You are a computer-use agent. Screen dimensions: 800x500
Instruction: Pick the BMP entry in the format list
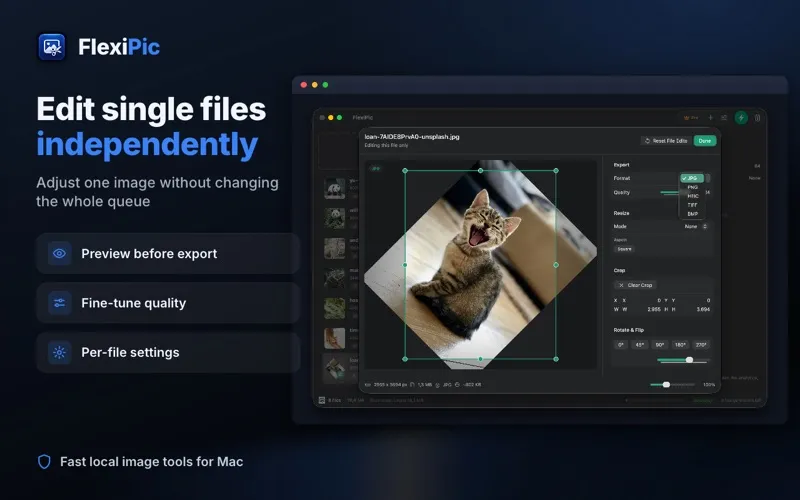pos(692,214)
